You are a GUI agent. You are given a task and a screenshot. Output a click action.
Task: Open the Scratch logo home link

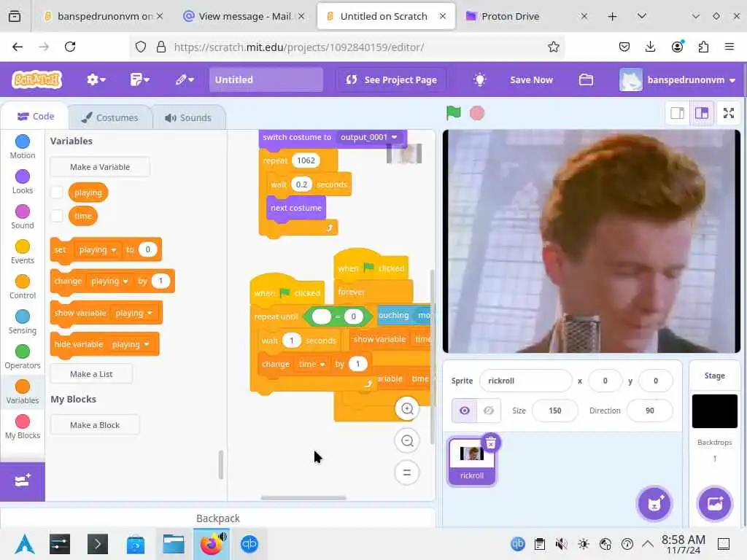37,79
